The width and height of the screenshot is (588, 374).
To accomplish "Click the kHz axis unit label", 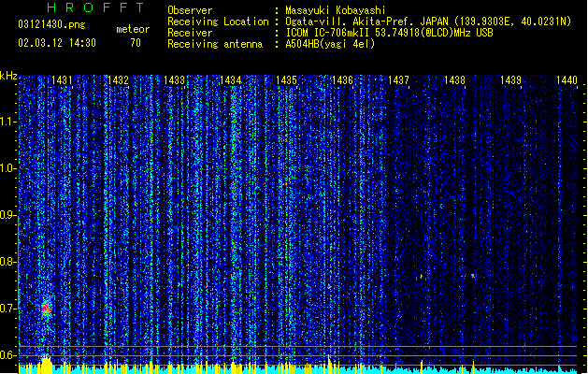I will (8, 76).
